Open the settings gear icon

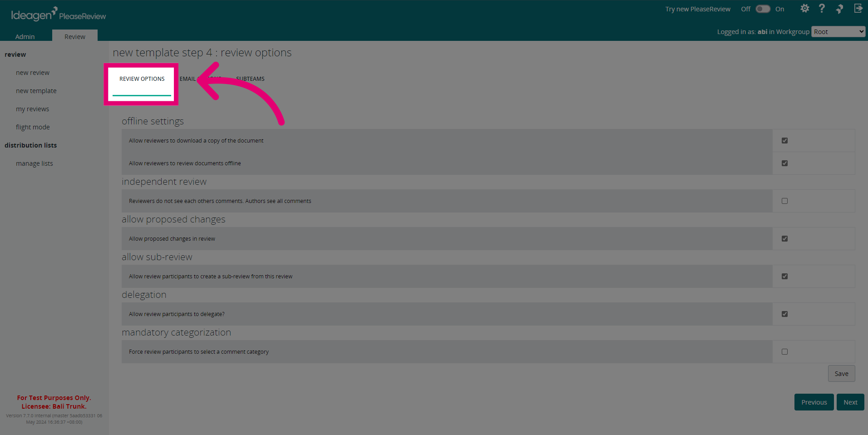(804, 9)
